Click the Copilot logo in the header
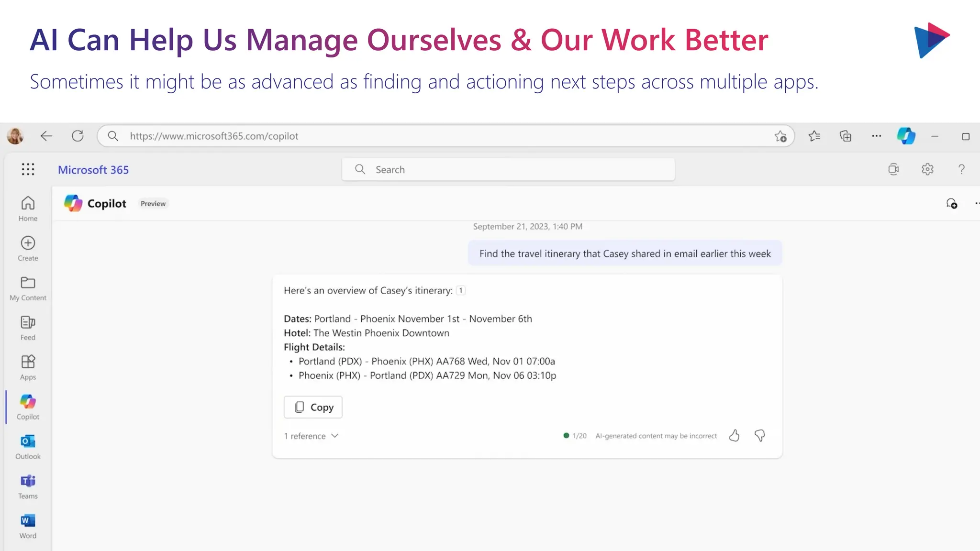The image size is (980, 551). pos(73,203)
